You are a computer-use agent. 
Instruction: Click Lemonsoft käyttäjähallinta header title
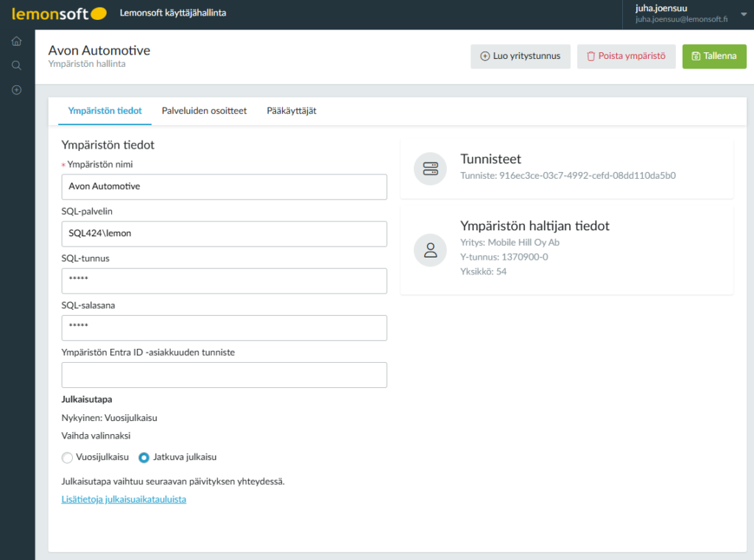click(172, 13)
